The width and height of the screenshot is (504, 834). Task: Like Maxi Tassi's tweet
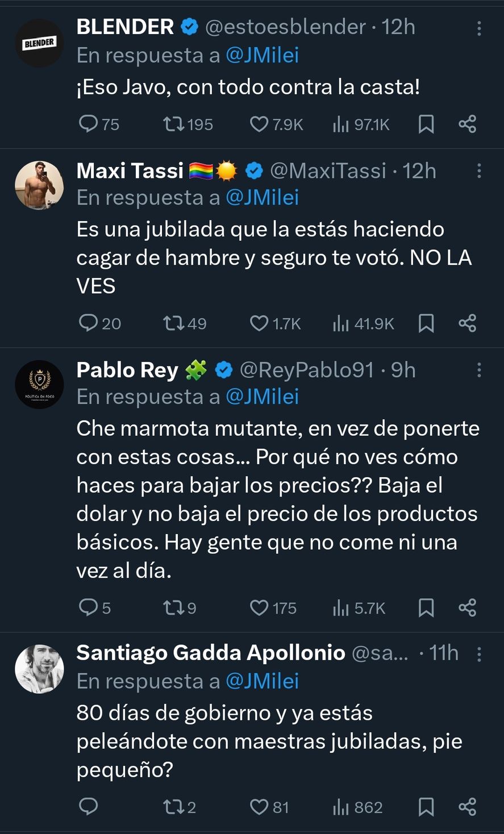click(259, 323)
